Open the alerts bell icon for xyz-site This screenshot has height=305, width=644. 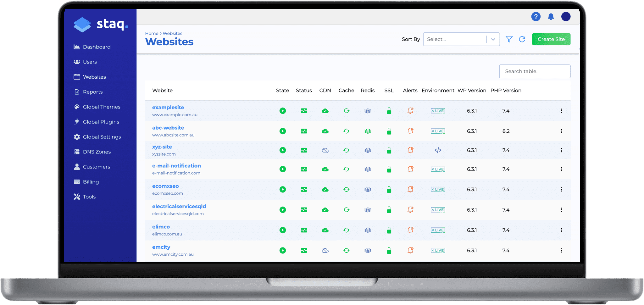(410, 150)
